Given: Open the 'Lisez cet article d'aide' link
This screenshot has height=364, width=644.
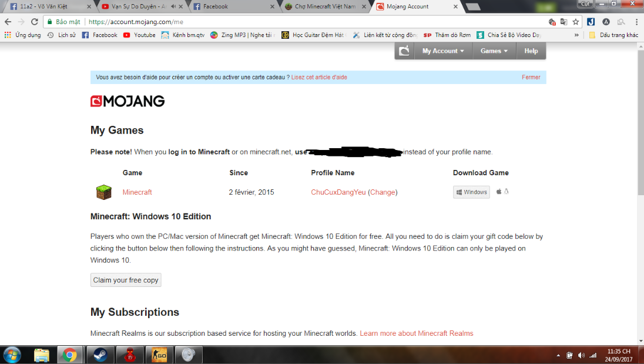Looking at the screenshot, I should [319, 77].
